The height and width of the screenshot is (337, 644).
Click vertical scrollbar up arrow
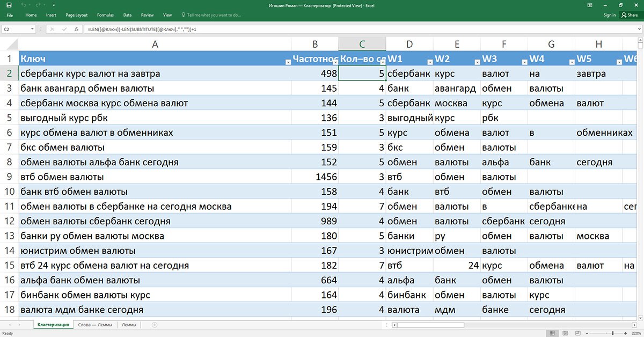639,41
